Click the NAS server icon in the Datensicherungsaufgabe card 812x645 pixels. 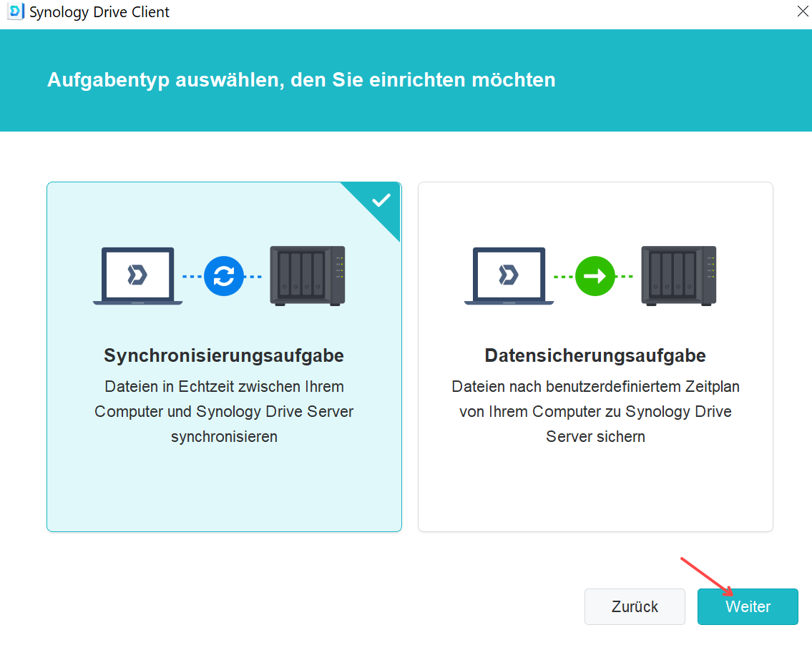pos(679,276)
